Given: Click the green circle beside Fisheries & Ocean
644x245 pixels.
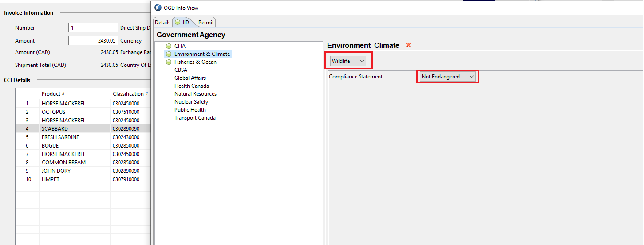Looking at the screenshot, I should (x=169, y=62).
